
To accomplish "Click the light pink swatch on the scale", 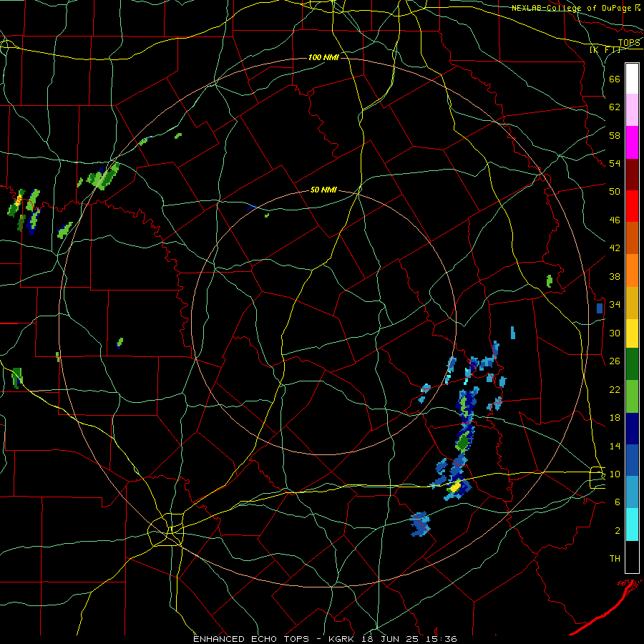I will 632,109.
